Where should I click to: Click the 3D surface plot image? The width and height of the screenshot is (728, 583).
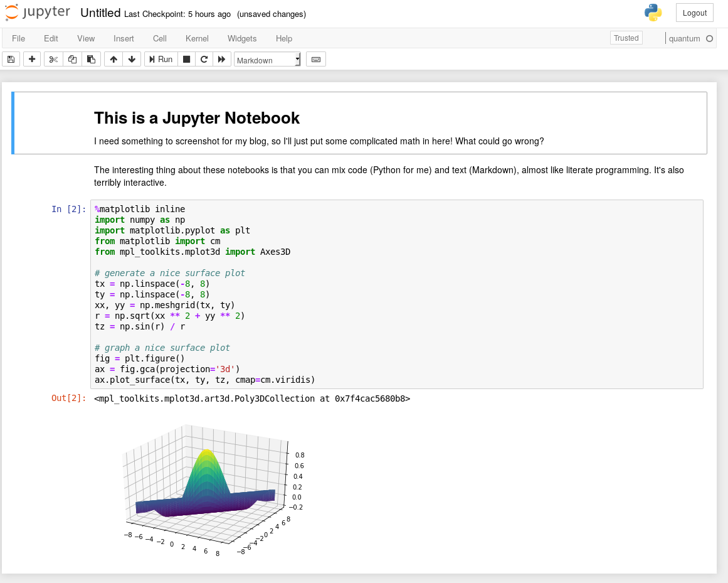(214, 491)
